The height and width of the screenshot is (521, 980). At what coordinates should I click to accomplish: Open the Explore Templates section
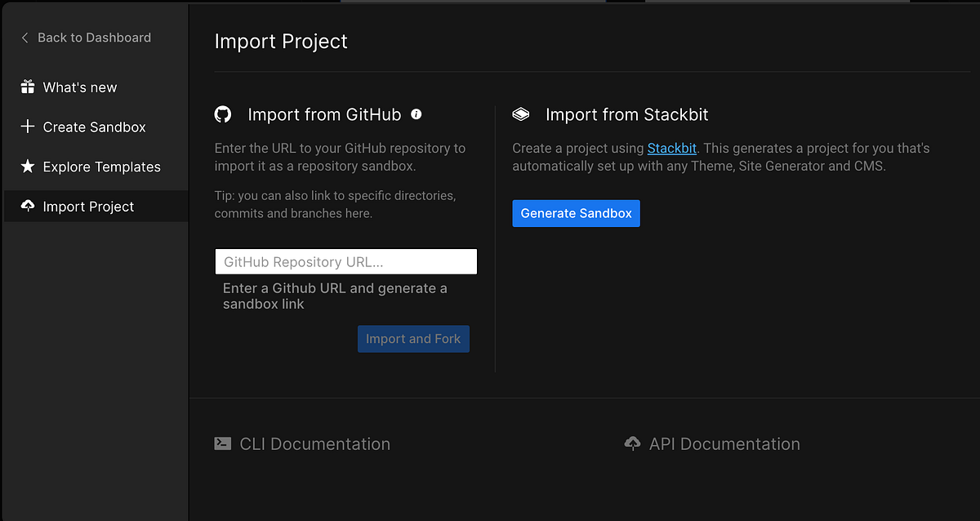point(101,167)
